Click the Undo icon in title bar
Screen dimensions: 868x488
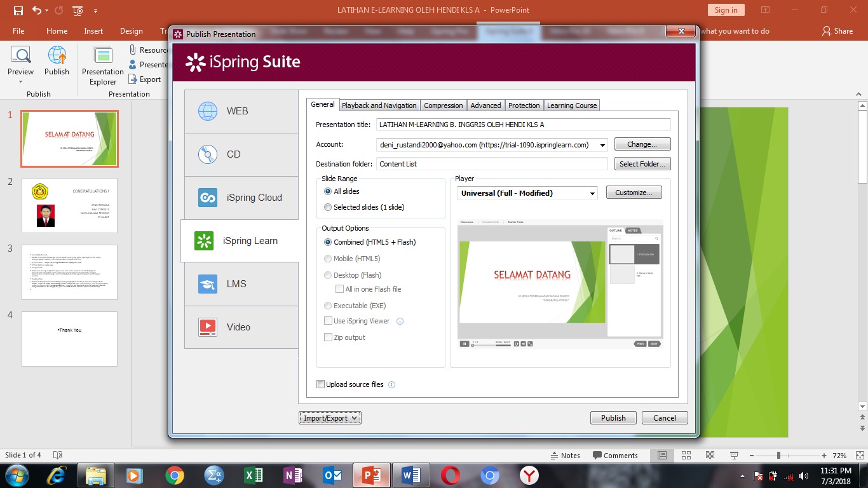pos(37,10)
